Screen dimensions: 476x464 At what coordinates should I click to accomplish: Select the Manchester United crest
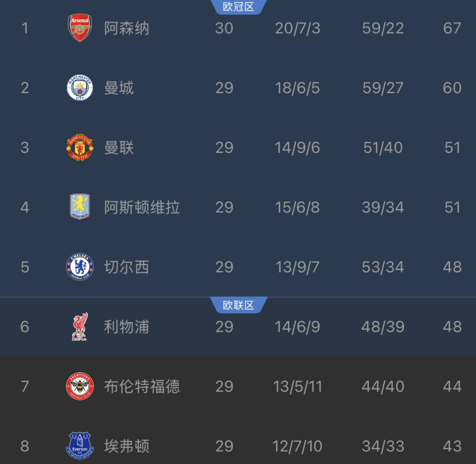[x=80, y=148]
